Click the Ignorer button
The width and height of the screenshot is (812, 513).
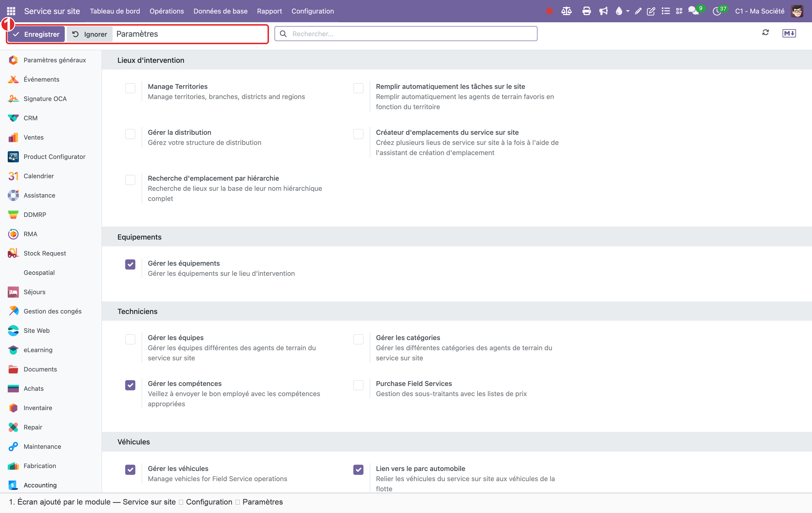[x=90, y=34]
